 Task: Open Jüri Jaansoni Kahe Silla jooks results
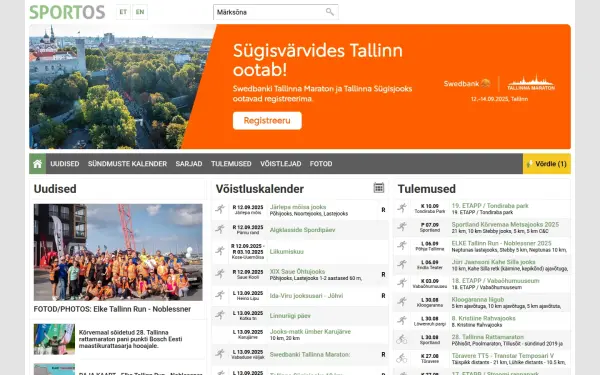pyautogui.click(x=493, y=262)
